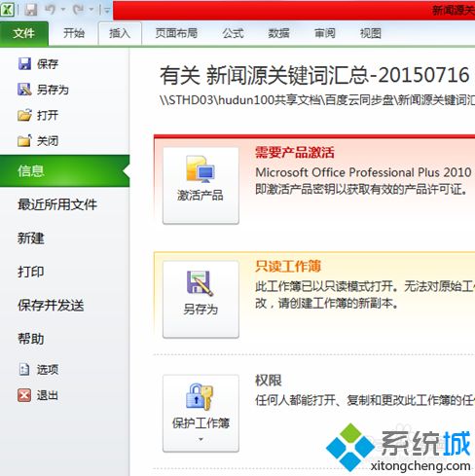Click text Microsoft Office Professional Plus 2010
The height and width of the screenshot is (476, 475).
click(x=363, y=172)
